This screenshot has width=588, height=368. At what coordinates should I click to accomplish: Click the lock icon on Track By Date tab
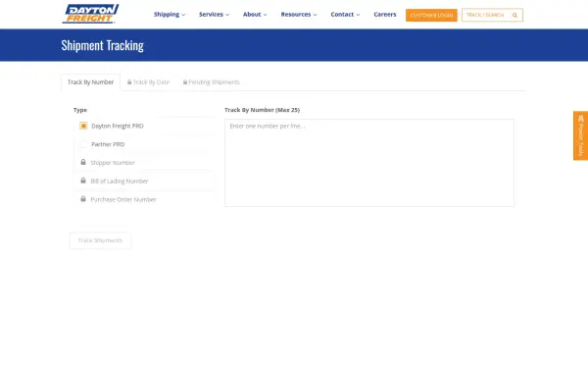(129, 81)
